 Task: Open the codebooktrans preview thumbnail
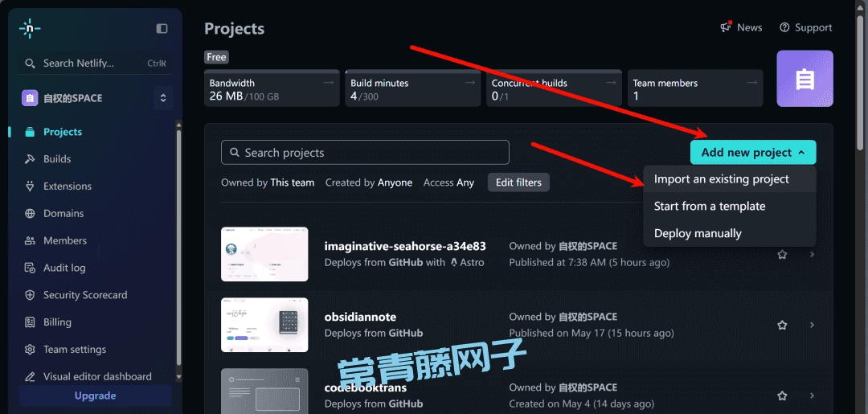coord(264,391)
